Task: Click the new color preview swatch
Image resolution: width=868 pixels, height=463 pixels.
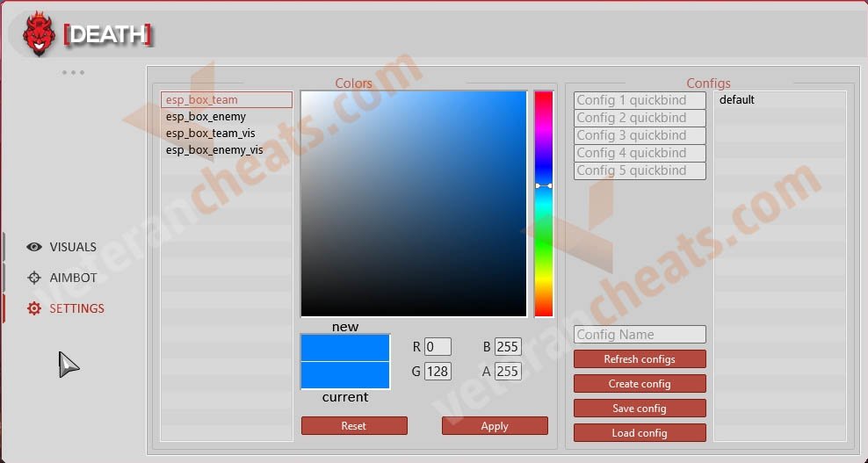Action: click(x=345, y=347)
